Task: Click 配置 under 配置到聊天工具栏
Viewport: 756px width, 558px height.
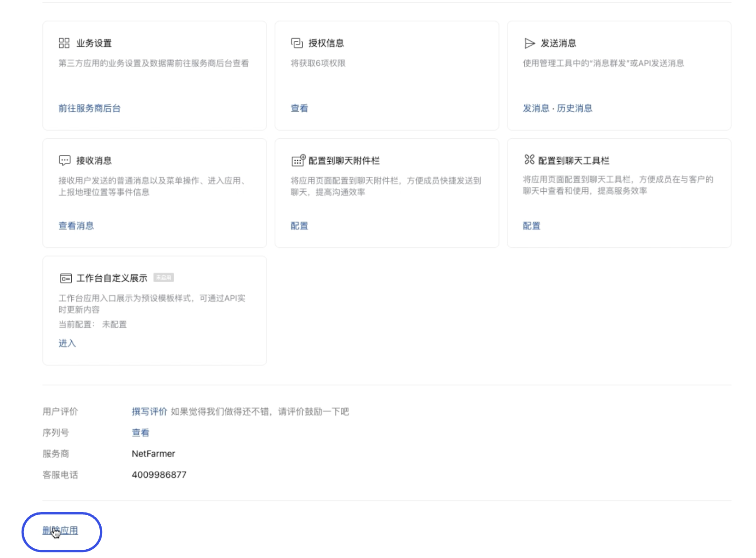Action: (531, 225)
